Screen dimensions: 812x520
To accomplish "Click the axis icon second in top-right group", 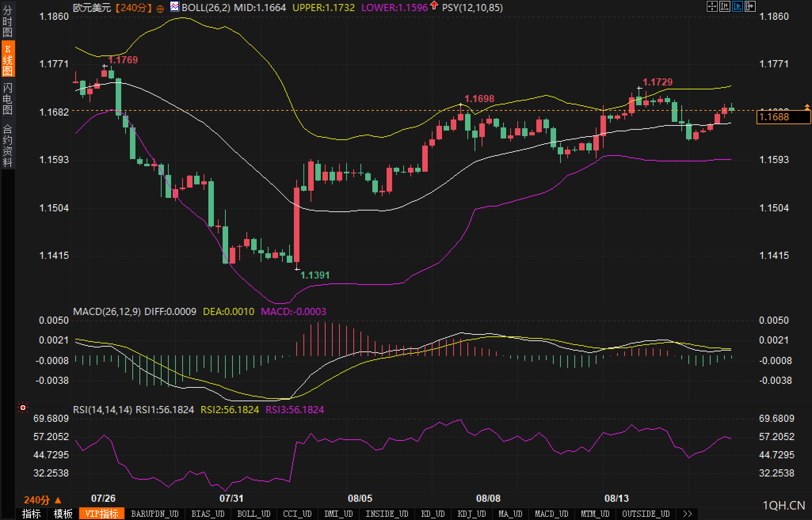I will point(724,6).
